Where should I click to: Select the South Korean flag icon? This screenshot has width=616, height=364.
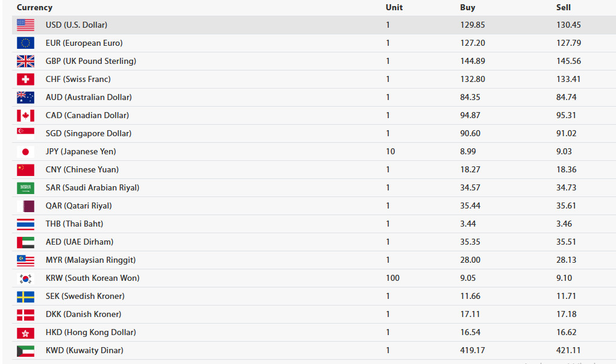[25, 278]
